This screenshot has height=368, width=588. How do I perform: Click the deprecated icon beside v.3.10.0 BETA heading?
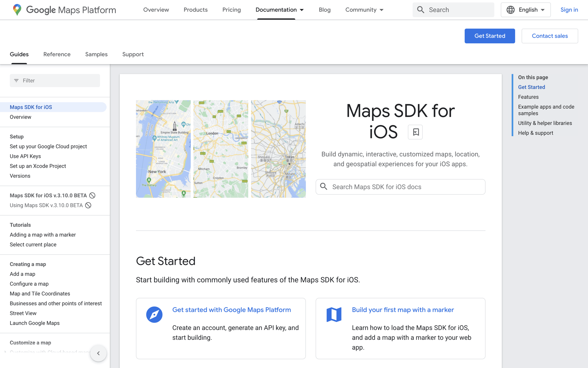[92, 195]
